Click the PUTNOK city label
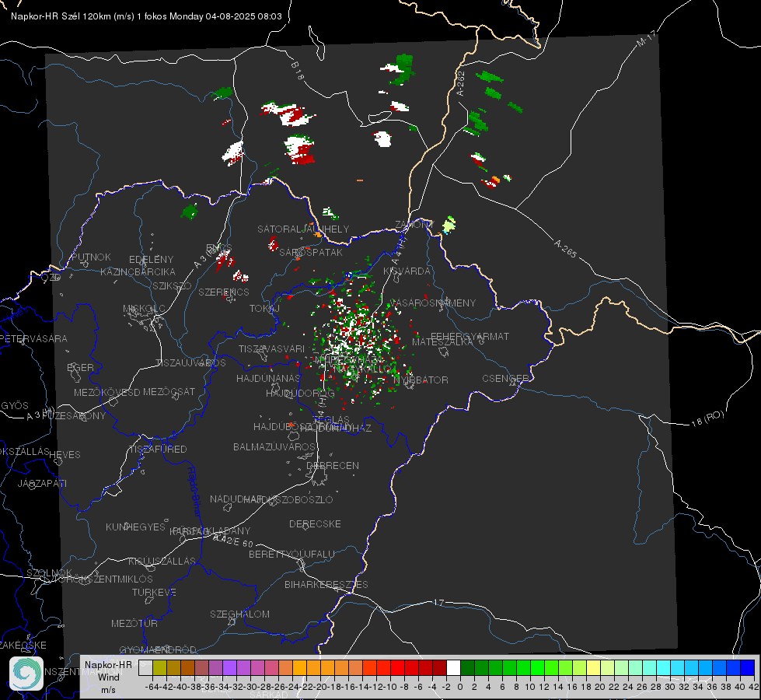This screenshot has width=761, height=700. tap(91, 257)
